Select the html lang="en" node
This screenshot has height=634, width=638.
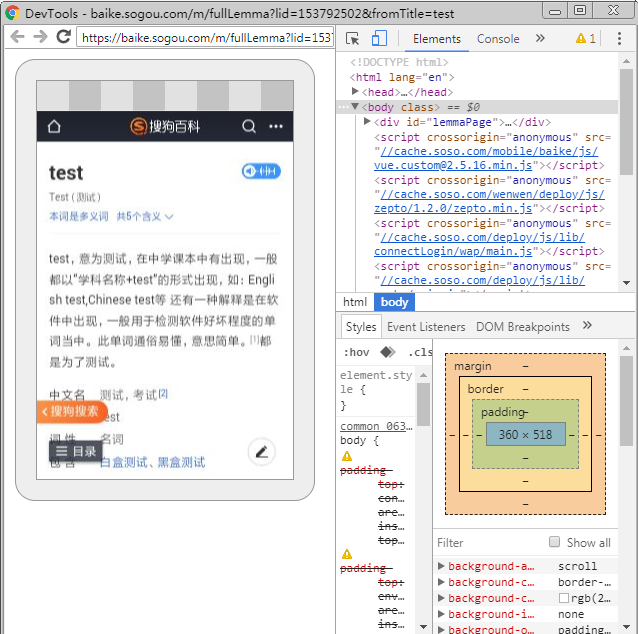click(x=402, y=77)
